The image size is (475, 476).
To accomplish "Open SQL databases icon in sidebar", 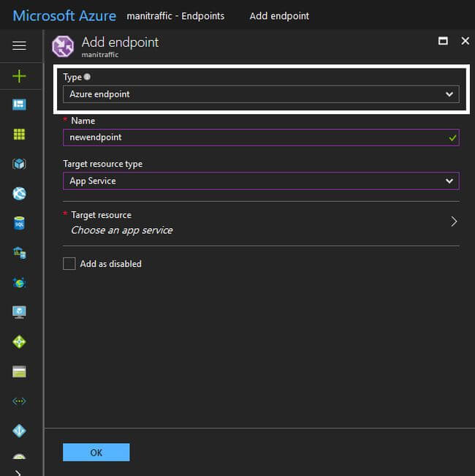I will click(x=20, y=223).
